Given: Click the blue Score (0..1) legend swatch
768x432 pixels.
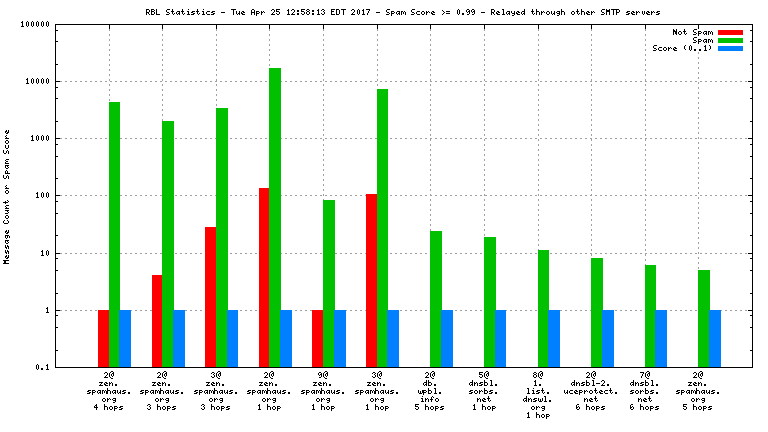Looking at the screenshot, I should 730,48.
